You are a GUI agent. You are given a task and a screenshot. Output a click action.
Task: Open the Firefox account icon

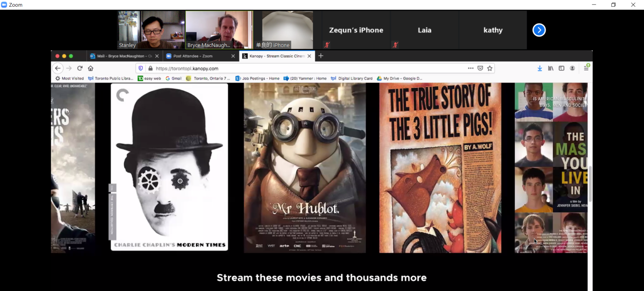572,68
